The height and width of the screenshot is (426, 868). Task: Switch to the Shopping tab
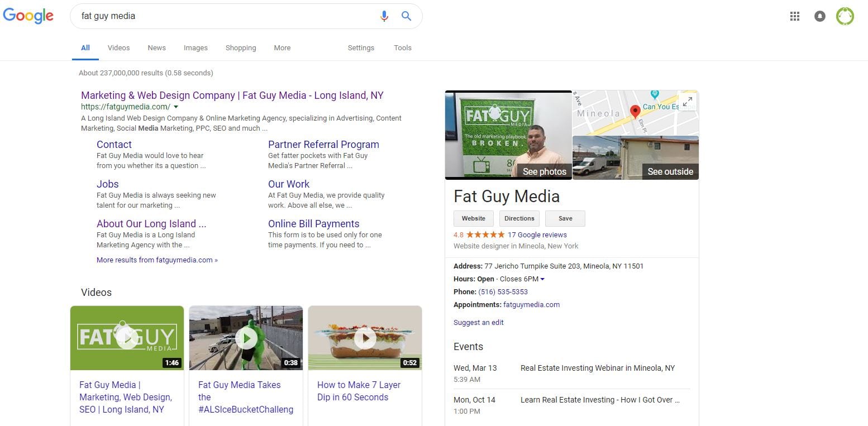pyautogui.click(x=241, y=48)
